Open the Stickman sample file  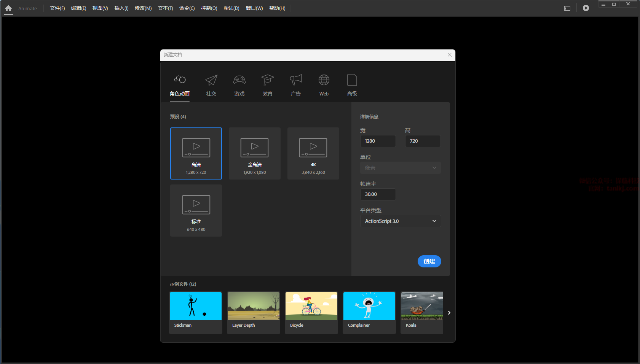tap(196, 313)
